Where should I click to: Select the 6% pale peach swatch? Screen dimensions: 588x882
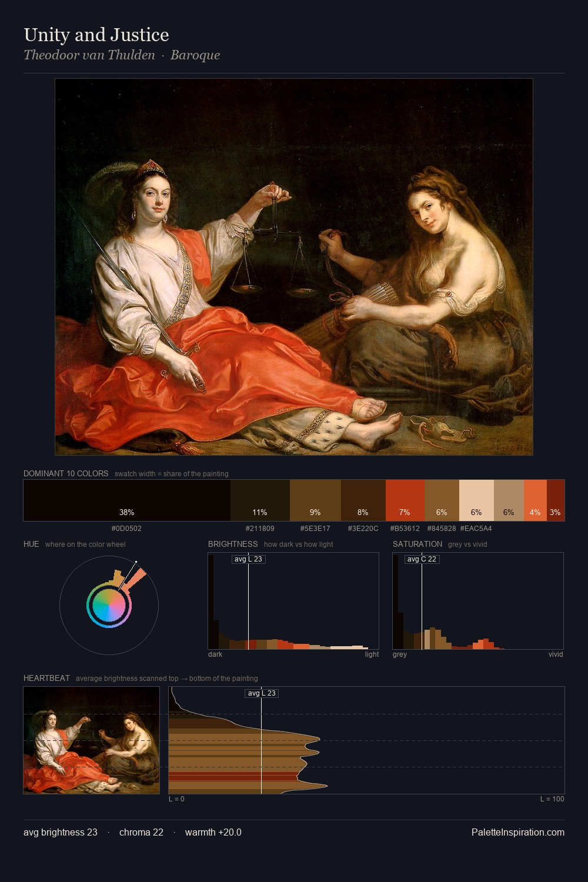point(476,500)
